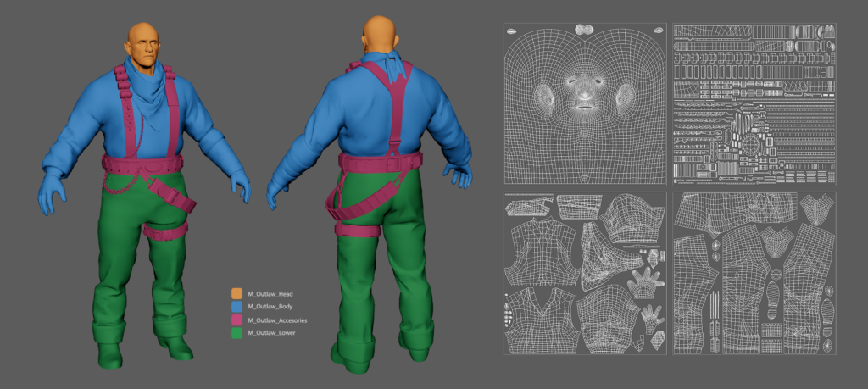
Task: Click the front view character model
Action: 144,197
